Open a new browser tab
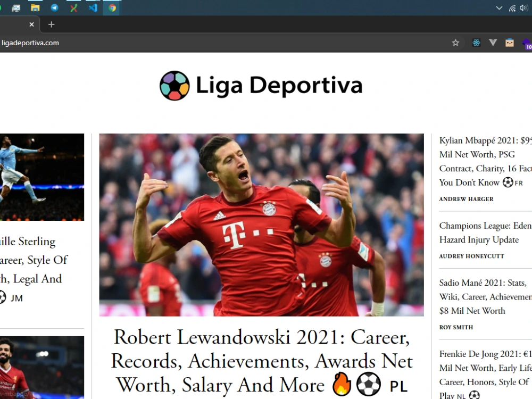The height and width of the screenshot is (399, 532). 51,24
